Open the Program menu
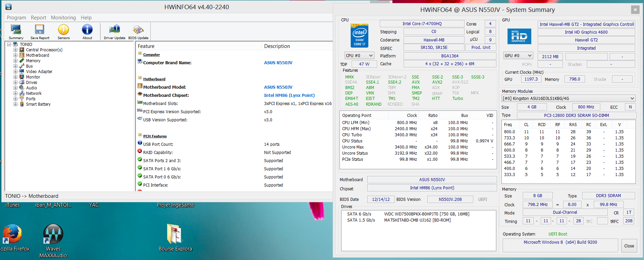Image resolution: width=644 pixels, height=260 pixels. click(16, 18)
